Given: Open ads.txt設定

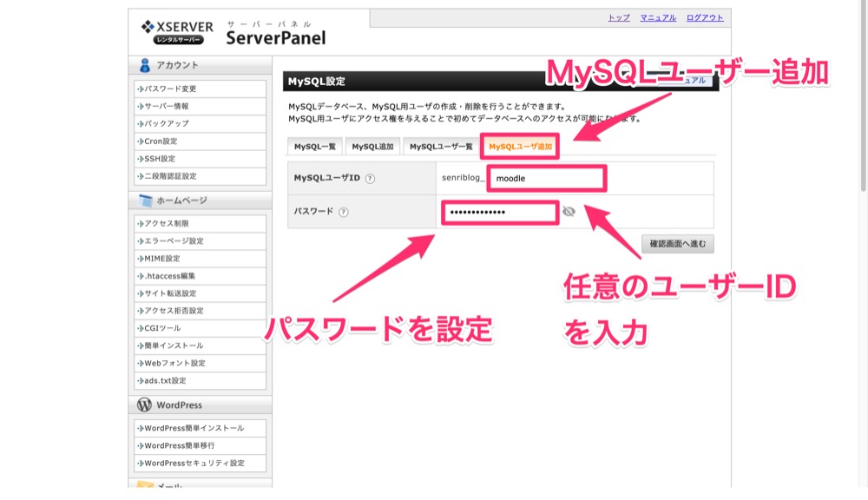Looking at the screenshot, I should point(200,380).
